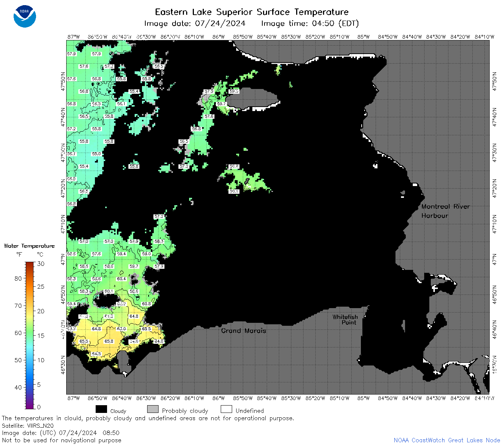Image resolution: width=504 pixels, height=446 pixels.
Task: Select the gray Probably cloudy legend swatch
Action: 153,409
